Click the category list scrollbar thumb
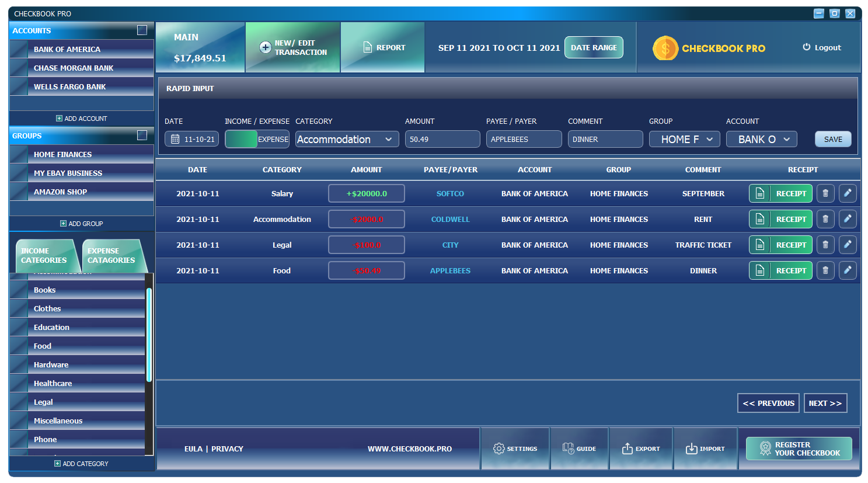 click(x=149, y=334)
